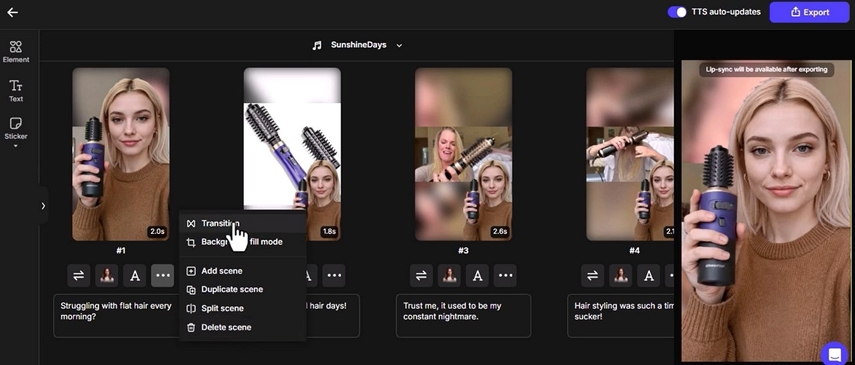Expand the collapsed left side panel arrow
855x365 pixels.
click(x=43, y=206)
